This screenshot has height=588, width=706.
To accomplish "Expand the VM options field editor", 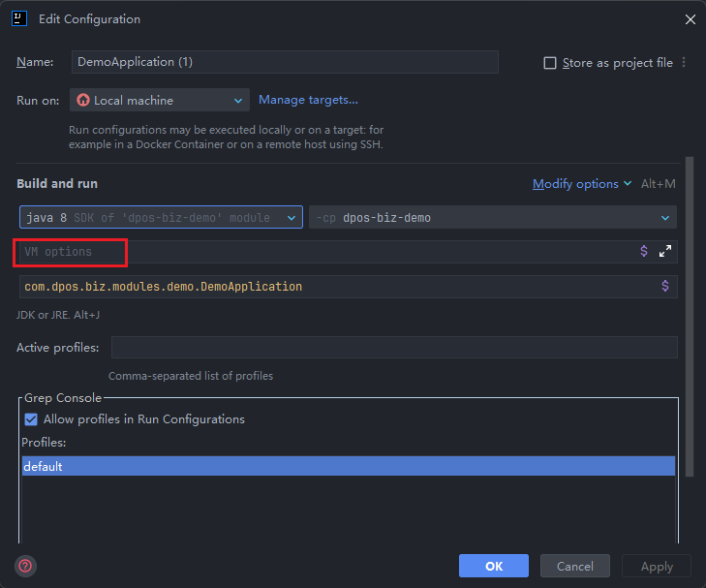I will (665, 251).
